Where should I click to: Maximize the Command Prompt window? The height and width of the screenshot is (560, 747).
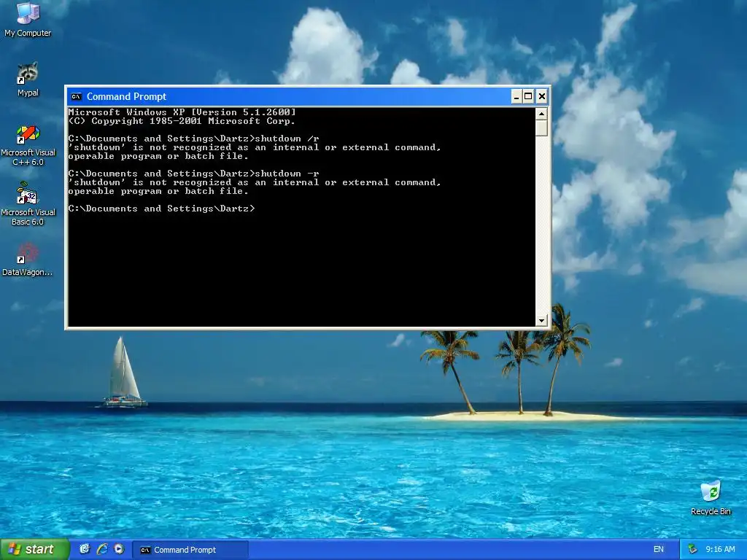tap(528, 97)
